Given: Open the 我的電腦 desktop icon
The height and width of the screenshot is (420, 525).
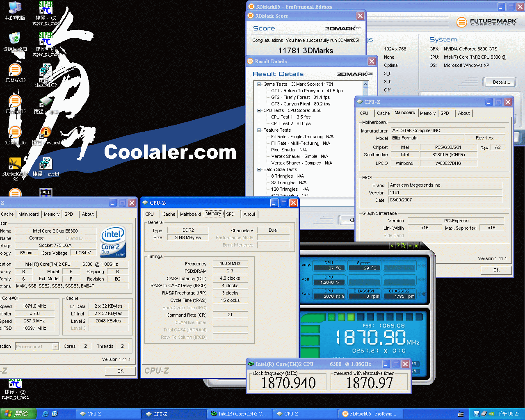Looking at the screenshot, I should pos(15,11).
